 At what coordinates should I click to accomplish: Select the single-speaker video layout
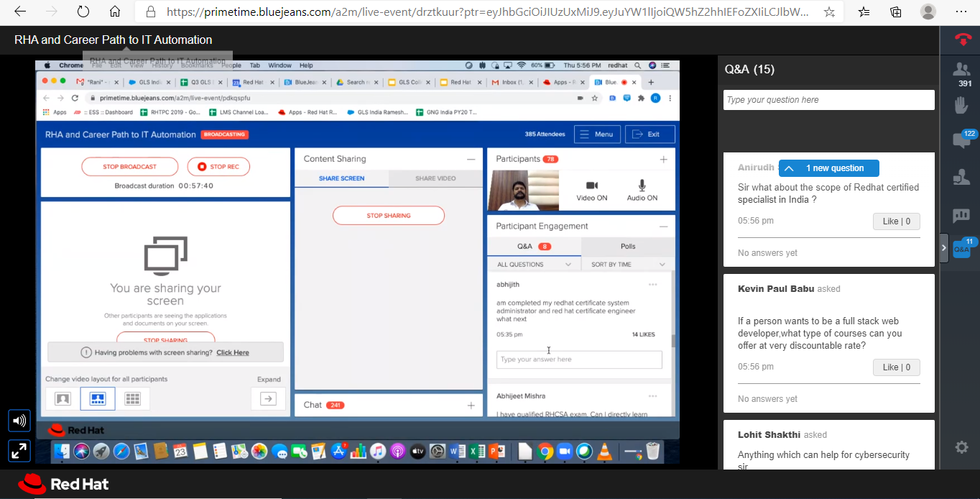click(x=63, y=399)
